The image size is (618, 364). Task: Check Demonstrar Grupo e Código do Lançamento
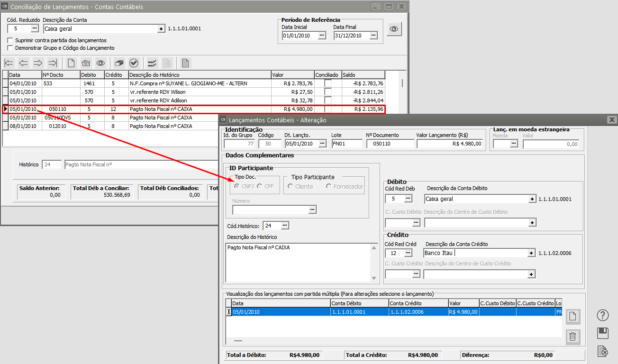(x=10, y=48)
